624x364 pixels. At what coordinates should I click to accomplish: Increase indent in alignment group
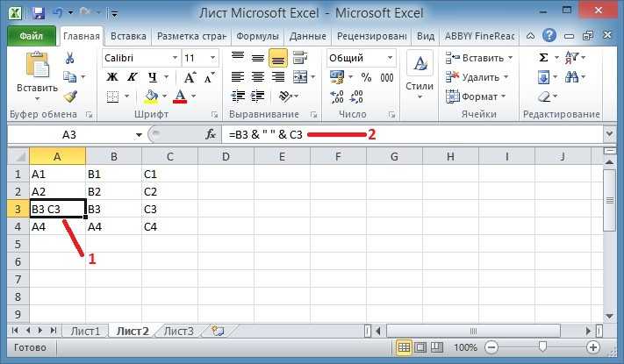point(258,96)
